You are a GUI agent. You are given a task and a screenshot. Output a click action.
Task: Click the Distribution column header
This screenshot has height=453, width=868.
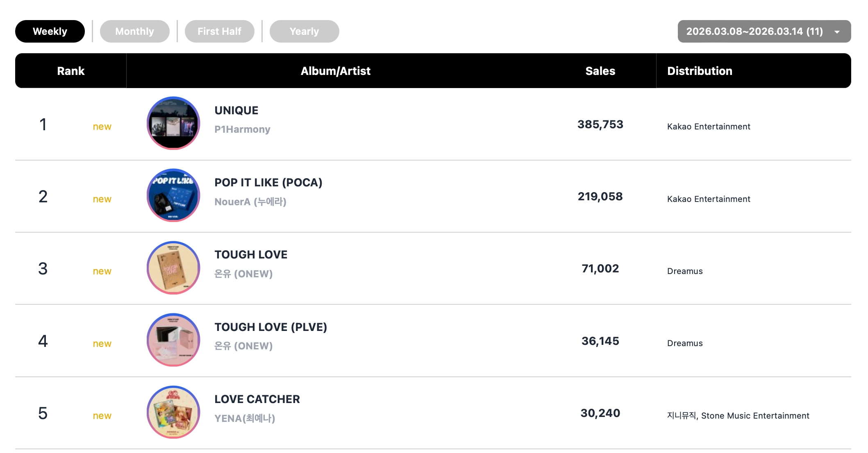(700, 71)
